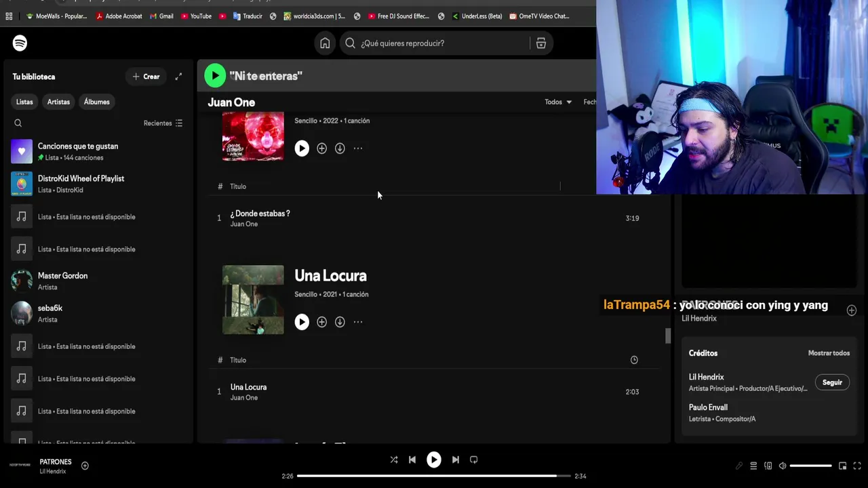Open the browse icon in search bar

[x=541, y=43]
